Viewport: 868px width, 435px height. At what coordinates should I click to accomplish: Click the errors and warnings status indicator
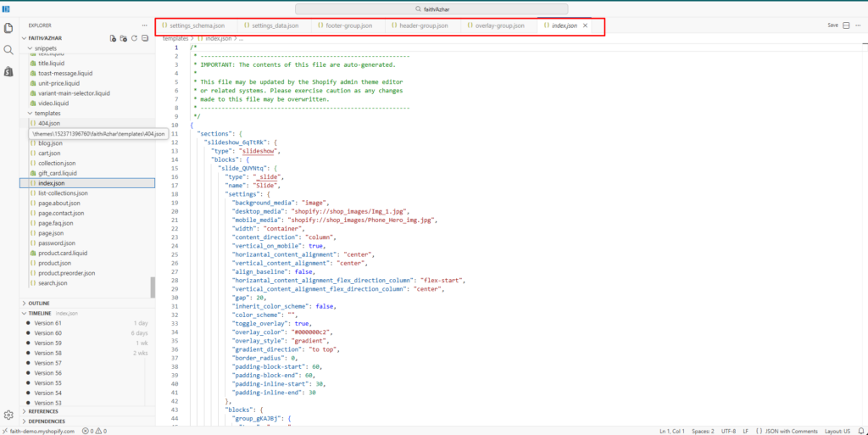coord(94,431)
